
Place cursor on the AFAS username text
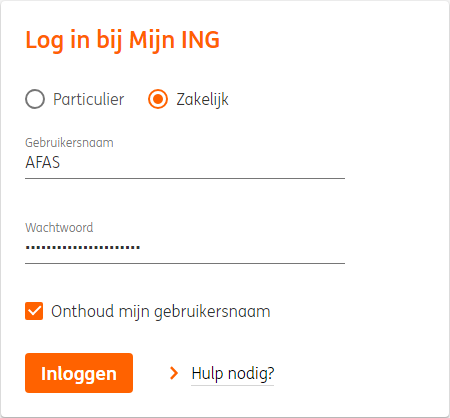(43, 163)
